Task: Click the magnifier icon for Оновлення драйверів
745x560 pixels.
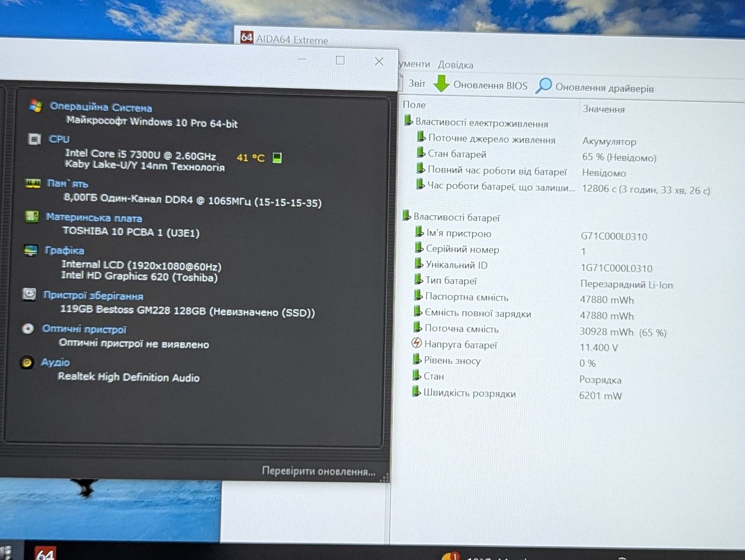Action: [544, 86]
